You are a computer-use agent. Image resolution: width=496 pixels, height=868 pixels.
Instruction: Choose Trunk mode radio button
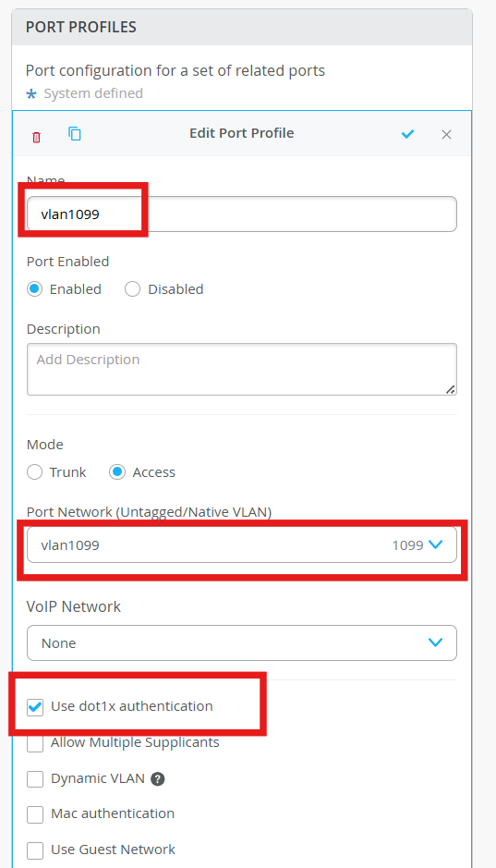point(35,472)
